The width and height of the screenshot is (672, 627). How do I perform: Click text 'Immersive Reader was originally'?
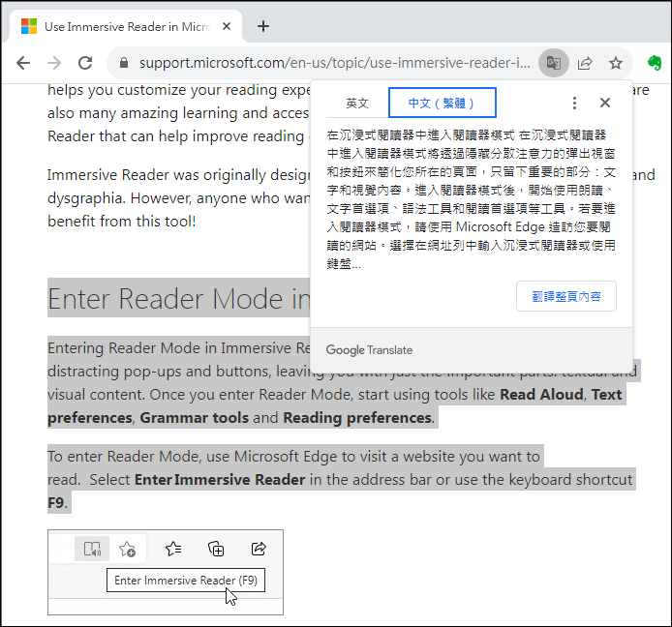coord(157,175)
